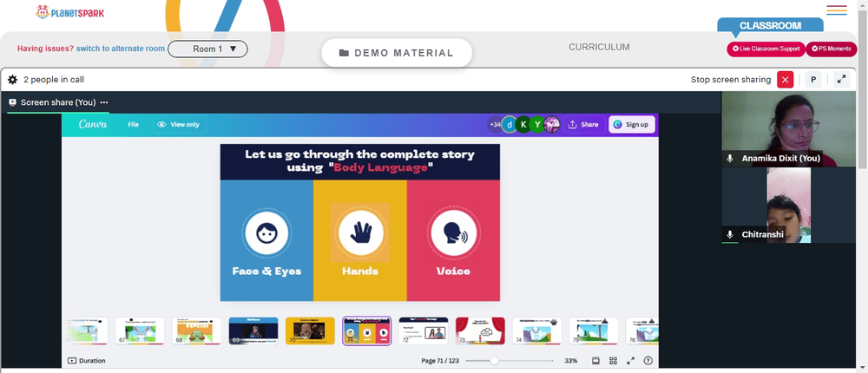Image resolution: width=868 pixels, height=373 pixels.
Task: Open the hamburger menu icon
Action: coord(837,10)
